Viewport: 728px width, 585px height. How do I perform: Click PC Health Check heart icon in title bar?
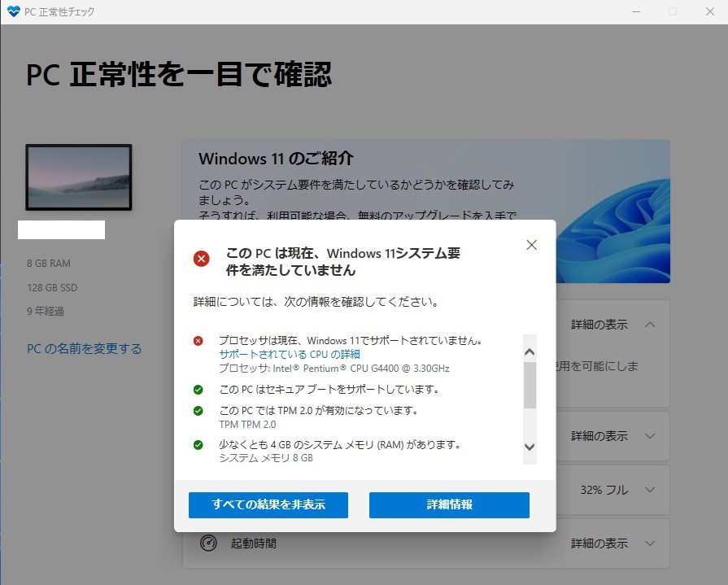[x=14, y=11]
